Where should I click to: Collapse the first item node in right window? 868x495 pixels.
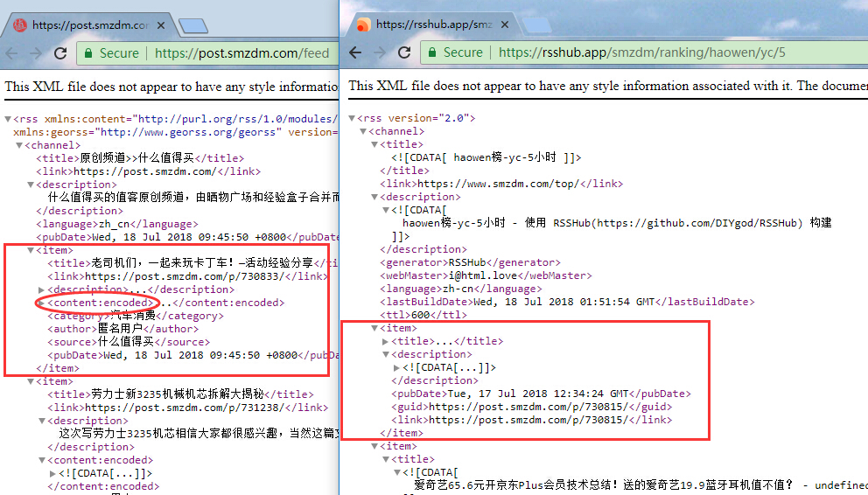[374, 329]
